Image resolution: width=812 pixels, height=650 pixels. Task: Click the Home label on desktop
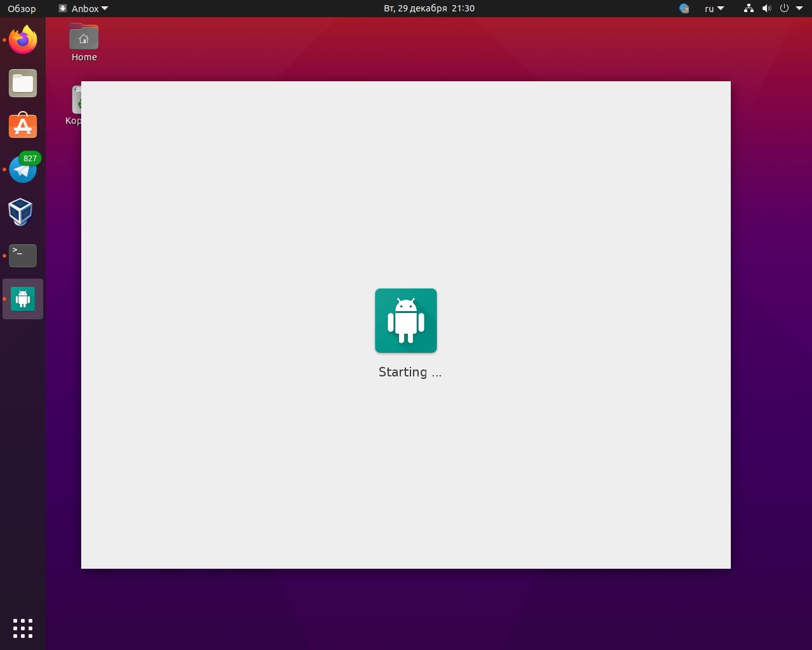click(84, 57)
